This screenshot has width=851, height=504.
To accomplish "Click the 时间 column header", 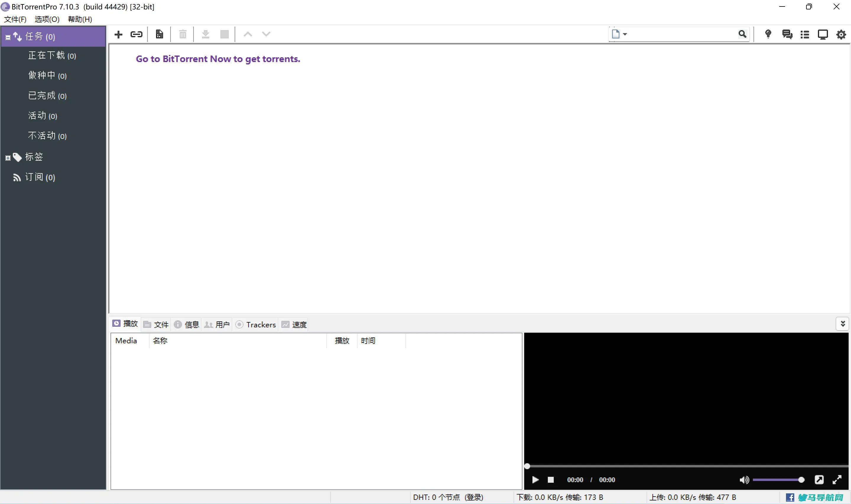I will (381, 341).
